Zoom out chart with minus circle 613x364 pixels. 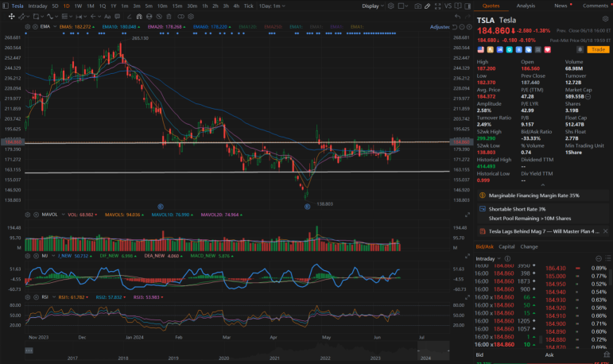coord(462,27)
